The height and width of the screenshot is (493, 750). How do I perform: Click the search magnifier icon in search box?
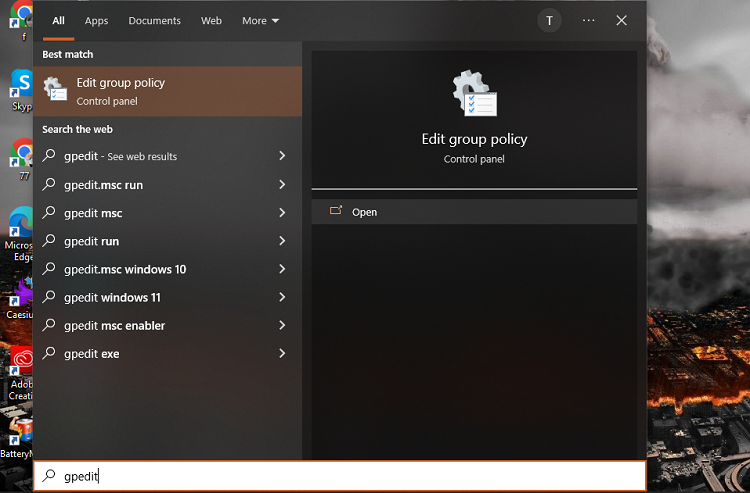coord(49,476)
